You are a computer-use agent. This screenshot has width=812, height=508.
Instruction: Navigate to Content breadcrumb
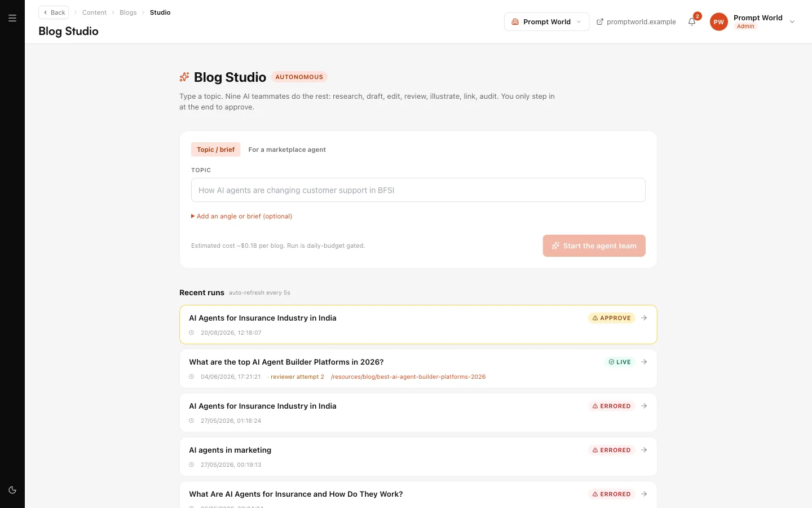[94, 12]
